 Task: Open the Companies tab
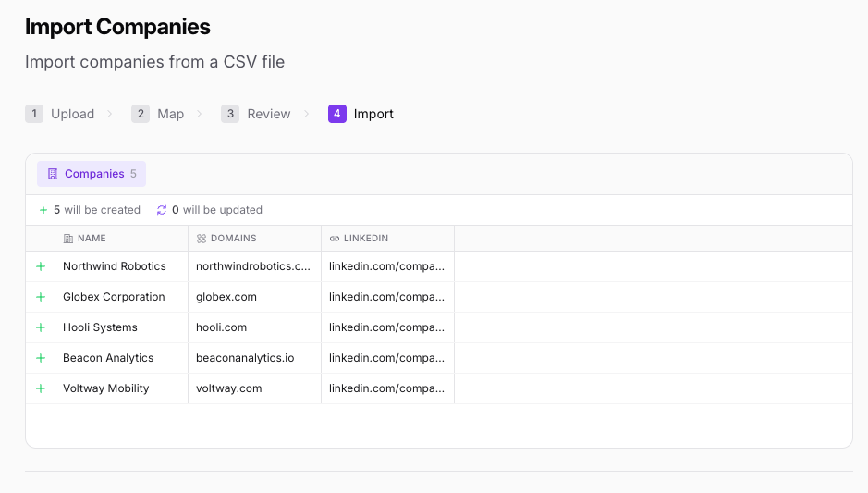tap(92, 174)
